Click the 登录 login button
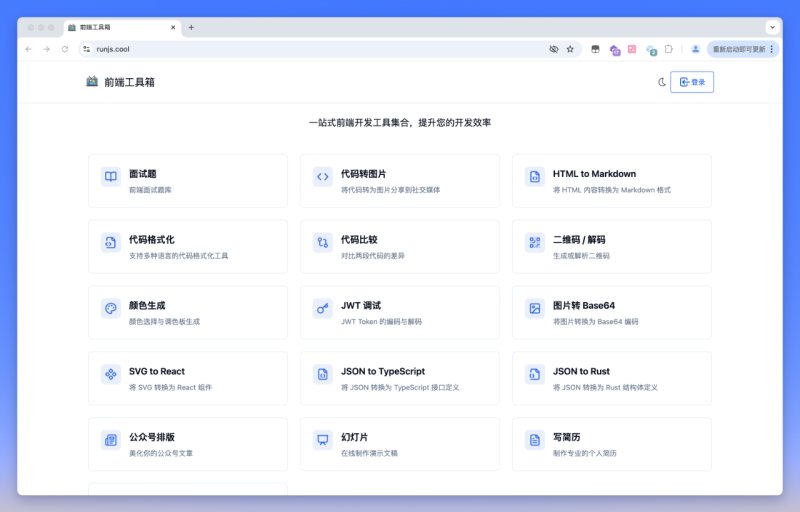This screenshot has height=512, width=800. [692, 82]
